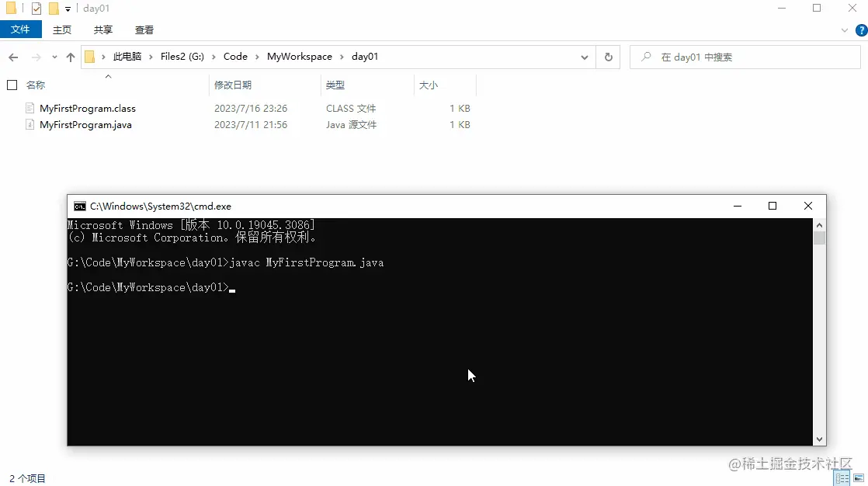Click cmd scrollbar thumb
Viewport: 868px width, 486px height.
[819, 238]
